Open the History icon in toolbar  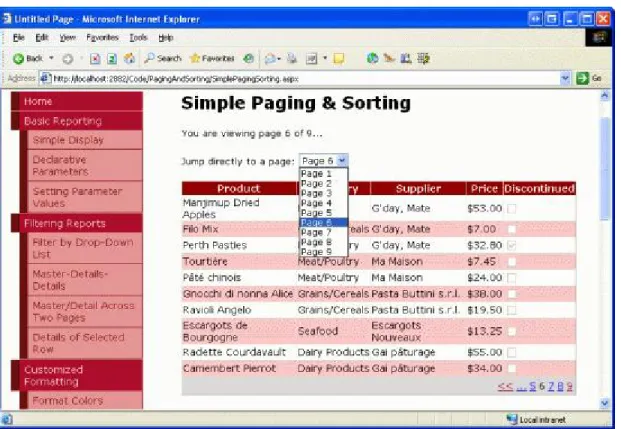coord(248,59)
